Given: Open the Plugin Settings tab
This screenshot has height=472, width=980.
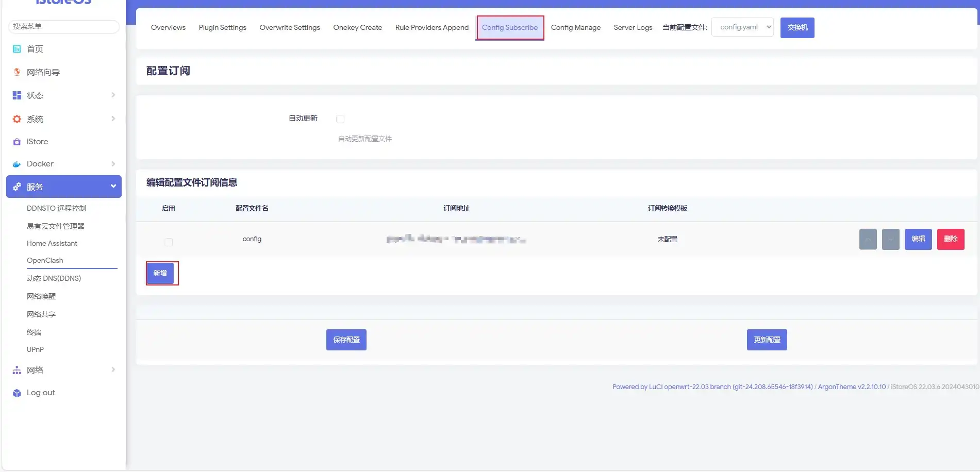Looking at the screenshot, I should [x=222, y=28].
